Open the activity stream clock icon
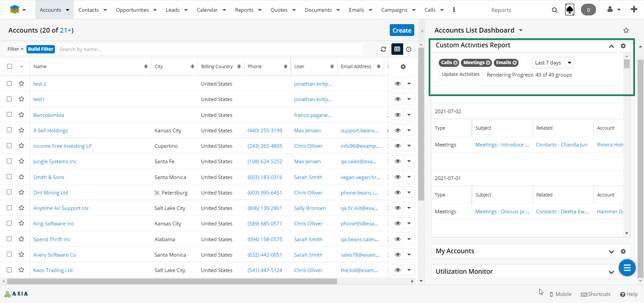This screenshot has height=303, width=644. [x=409, y=49]
